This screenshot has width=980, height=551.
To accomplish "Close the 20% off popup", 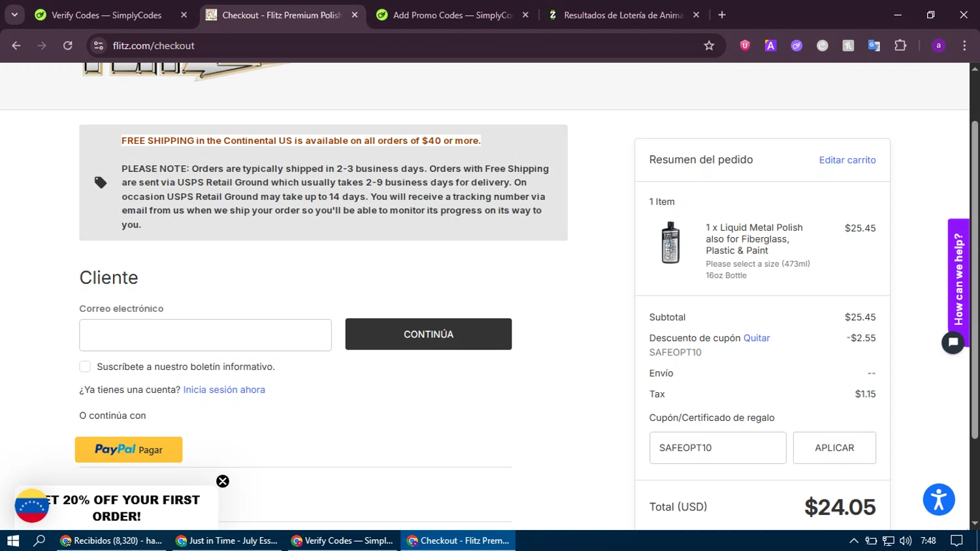I will coord(223,481).
